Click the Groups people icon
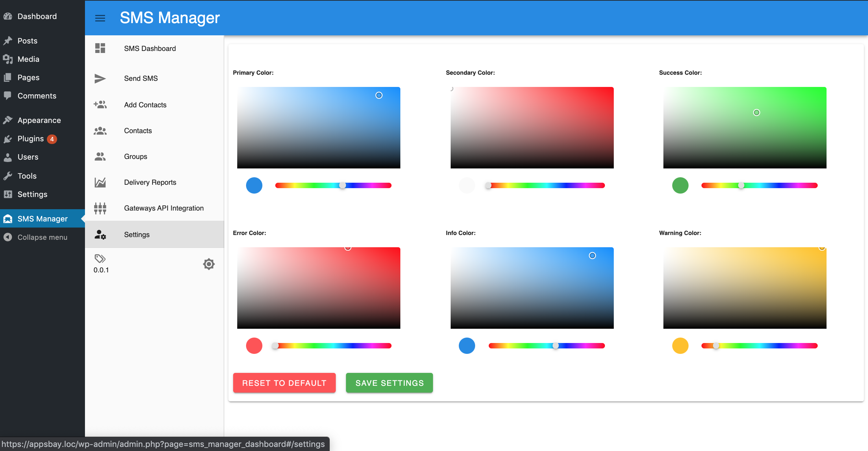Screen dimensions: 868x451 pyautogui.click(x=100, y=157)
